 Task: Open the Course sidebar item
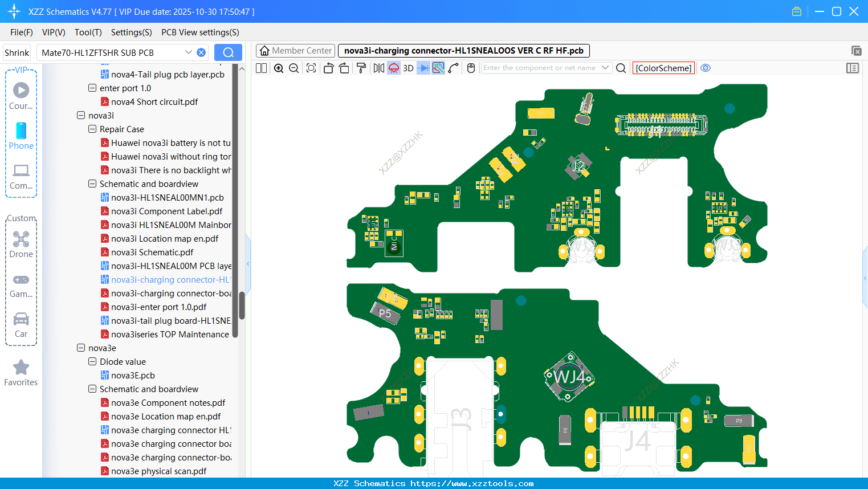pos(21,96)
